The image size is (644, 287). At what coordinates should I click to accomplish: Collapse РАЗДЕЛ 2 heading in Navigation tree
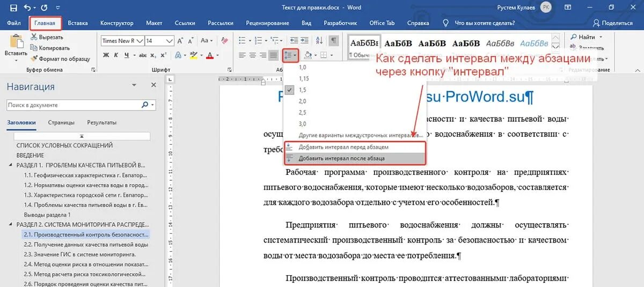(x=12, y=225)
